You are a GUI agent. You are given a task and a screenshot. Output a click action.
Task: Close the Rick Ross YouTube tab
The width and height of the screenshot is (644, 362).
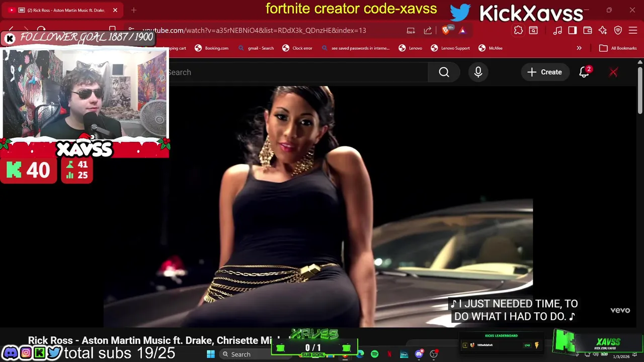(115, 10)
